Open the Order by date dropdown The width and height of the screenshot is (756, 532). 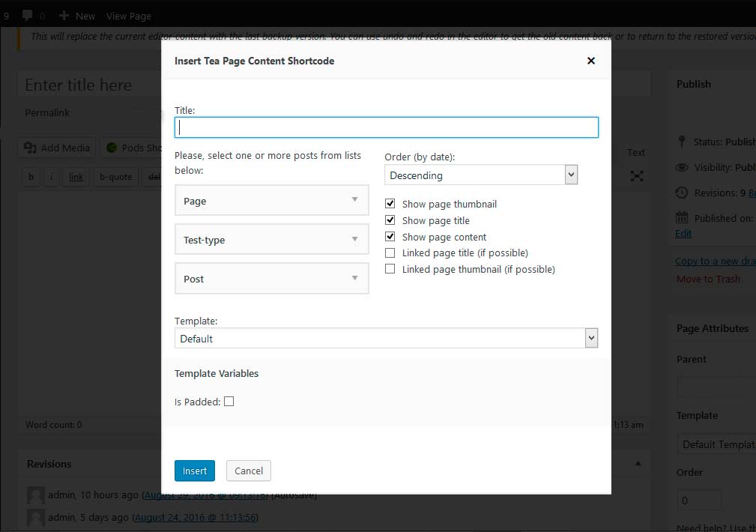[481, 175]
